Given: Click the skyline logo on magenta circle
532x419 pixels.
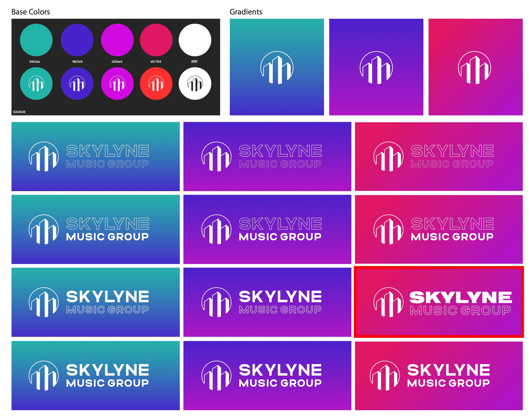Looking at the screenshot, I should coord(117,84).
